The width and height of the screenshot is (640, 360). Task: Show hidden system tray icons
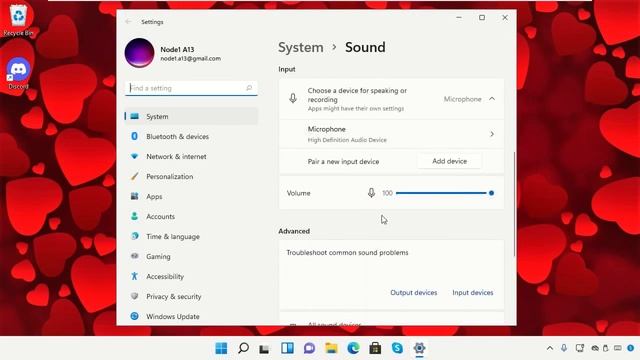(x=550, y=348)
